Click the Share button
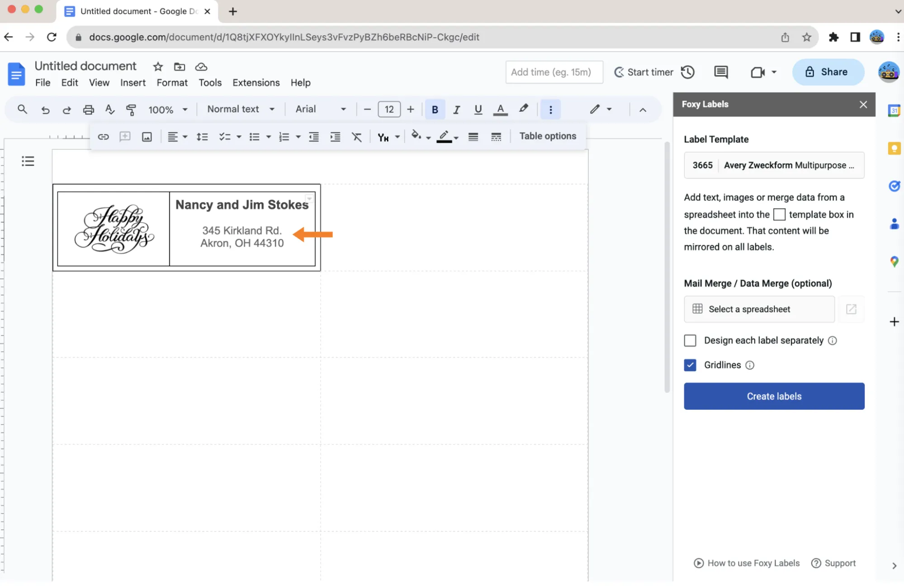904x588 pixels. 828,72
